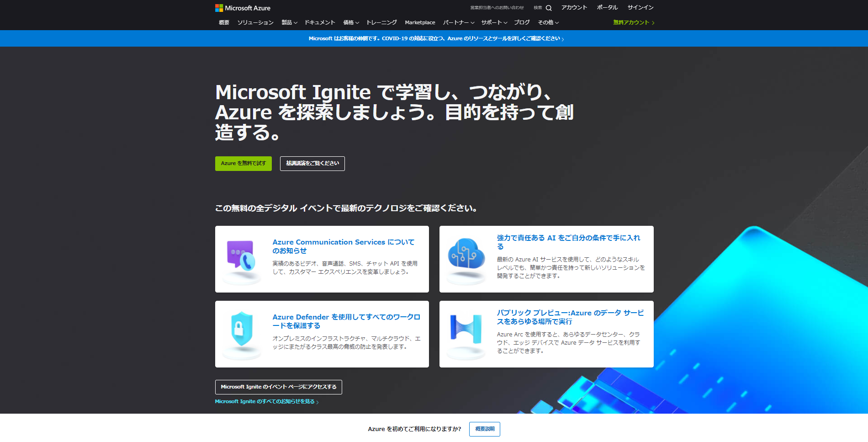Expand the パートナー dropdown menu
Viewport: 868px width, 442px height.
click(x=458, y=22)
